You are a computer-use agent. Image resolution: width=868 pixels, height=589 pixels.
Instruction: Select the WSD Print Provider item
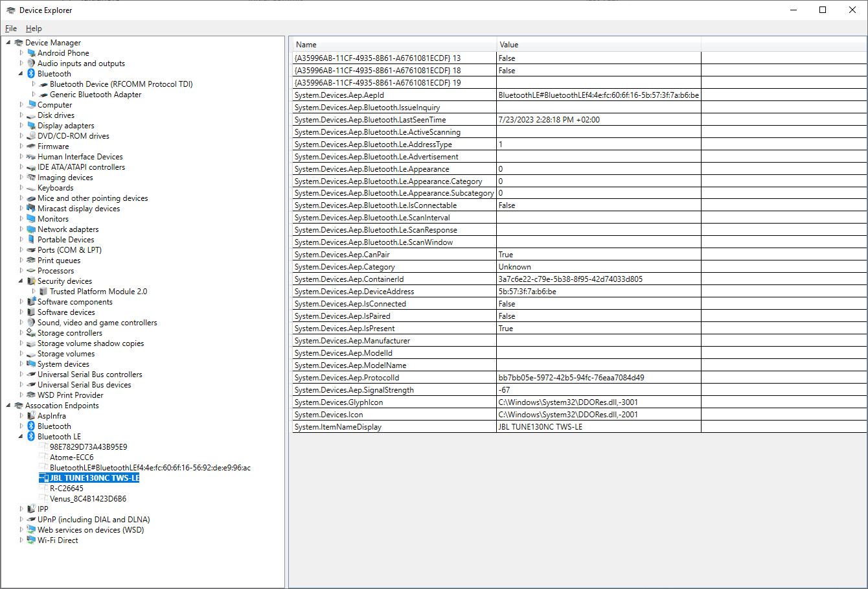point(70,395)
